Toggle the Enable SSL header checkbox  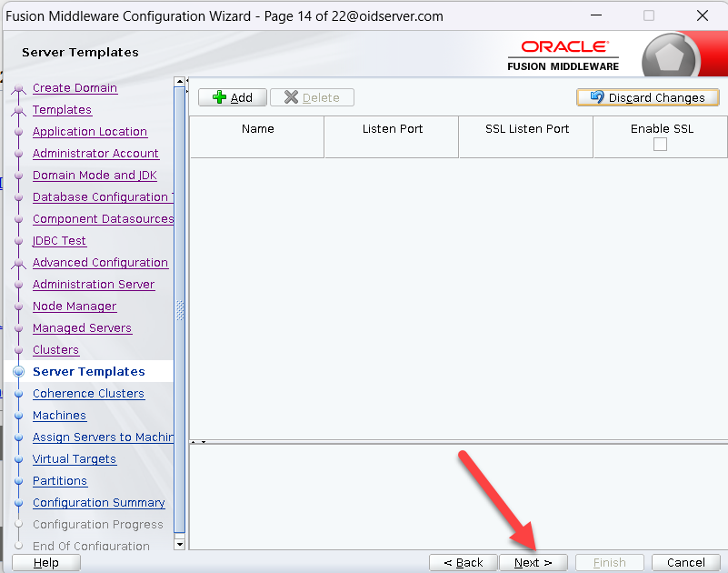[x=660, y=145]
